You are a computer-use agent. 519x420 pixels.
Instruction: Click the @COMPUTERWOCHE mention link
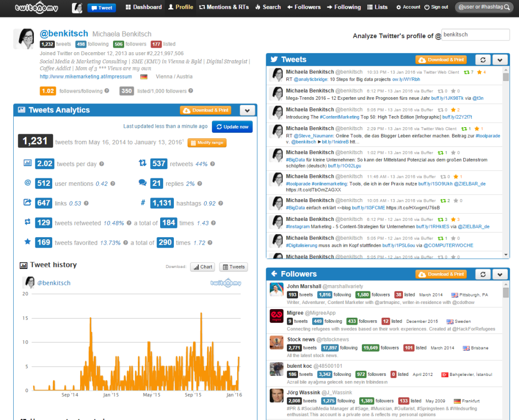click(x=448, y=246)
